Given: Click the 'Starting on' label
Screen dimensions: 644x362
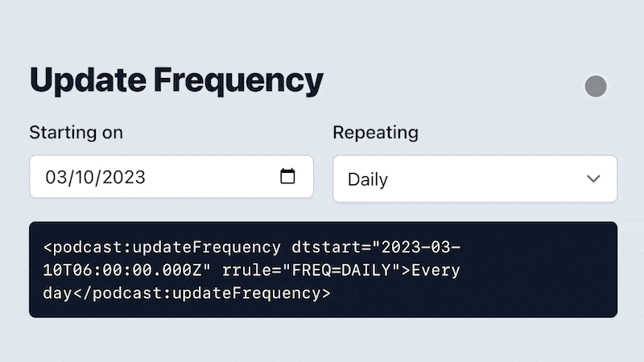Looking at the screenshot, I should (x=76, y=133).
